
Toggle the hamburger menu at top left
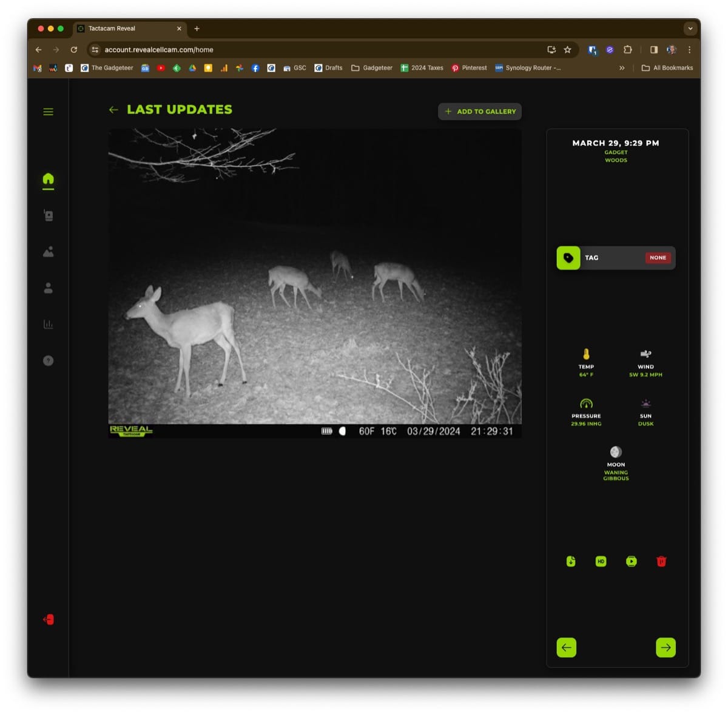click(49, 112)
